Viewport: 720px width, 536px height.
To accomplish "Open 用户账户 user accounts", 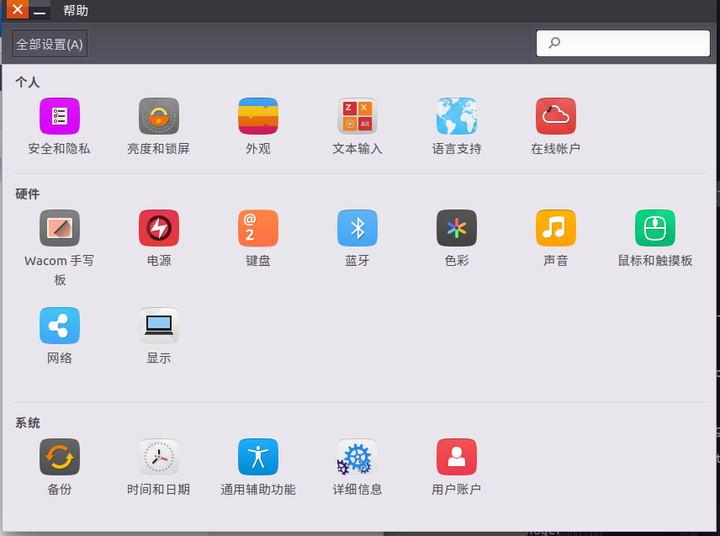I will pyautogui.click(x=456, y=457).
